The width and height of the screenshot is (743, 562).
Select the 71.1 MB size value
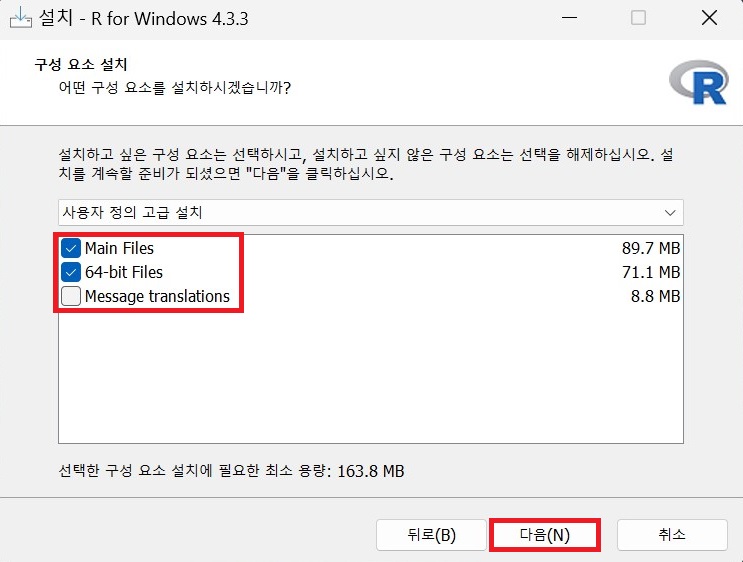point(651,272)
